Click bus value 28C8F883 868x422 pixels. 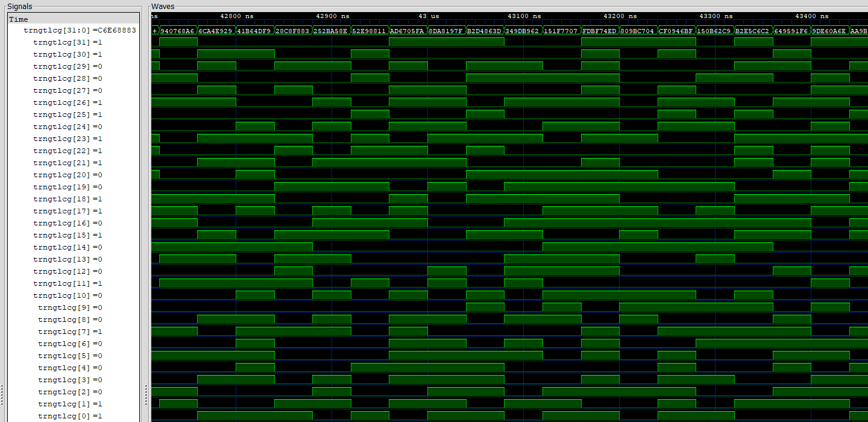click(x=293, y=30)
